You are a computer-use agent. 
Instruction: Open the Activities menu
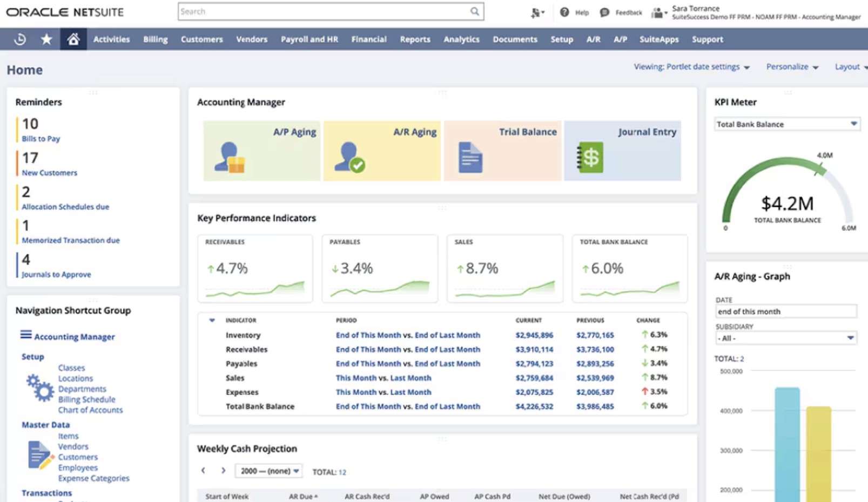tap(111, 39)
